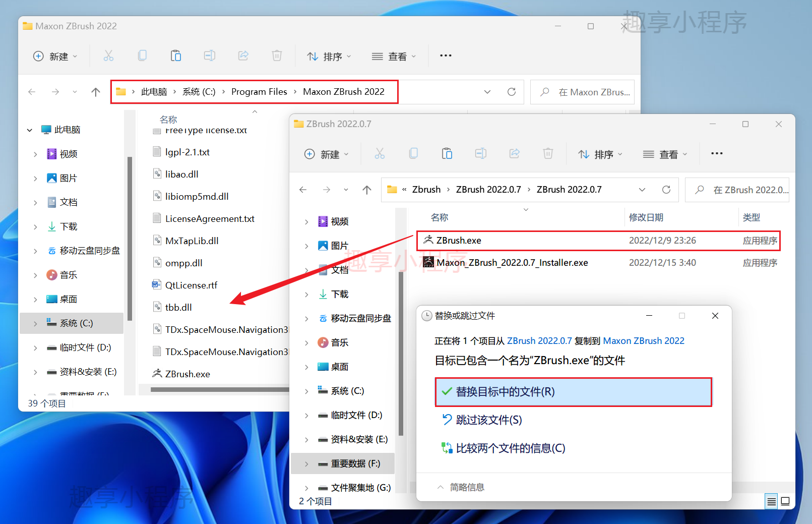Go back in ZBrush 2022.0.7 window
This screenshot has width=812, height=524.
[303, 190]
